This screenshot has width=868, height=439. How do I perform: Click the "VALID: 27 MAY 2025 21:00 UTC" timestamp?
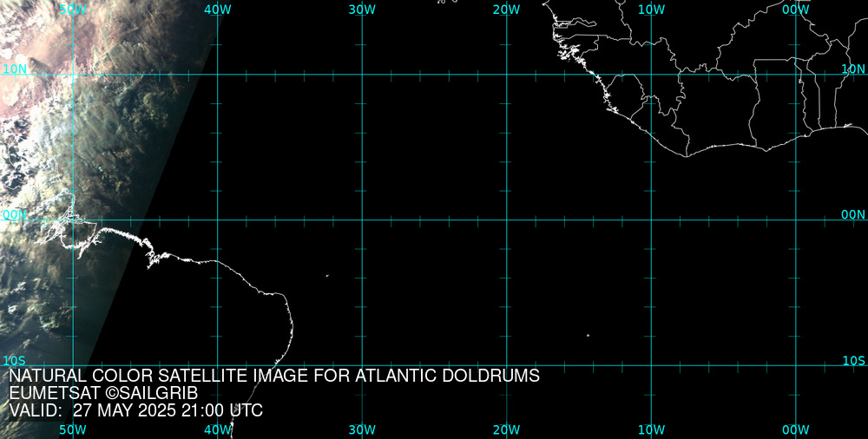136,410
